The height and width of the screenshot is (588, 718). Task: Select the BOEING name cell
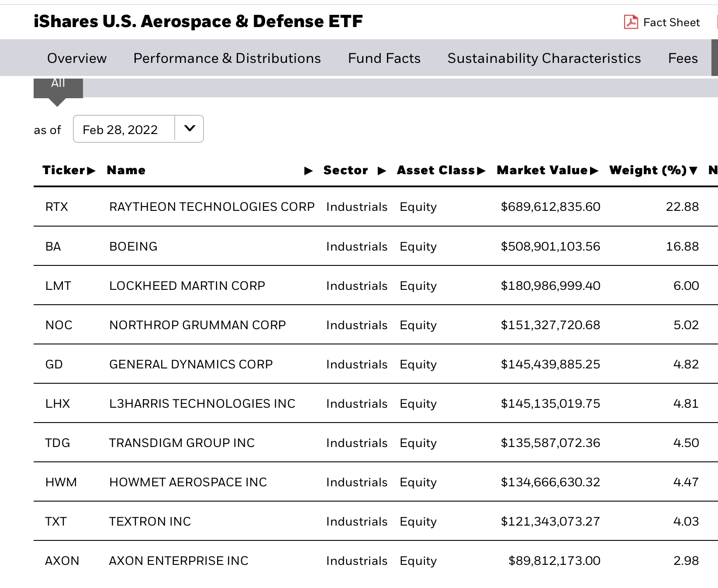[x=133, y=246]
